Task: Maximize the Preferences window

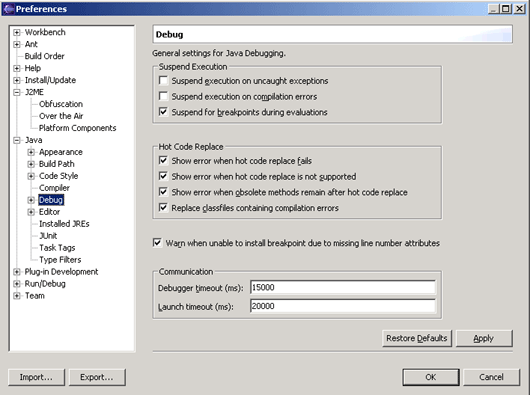Action: (506, 9)
